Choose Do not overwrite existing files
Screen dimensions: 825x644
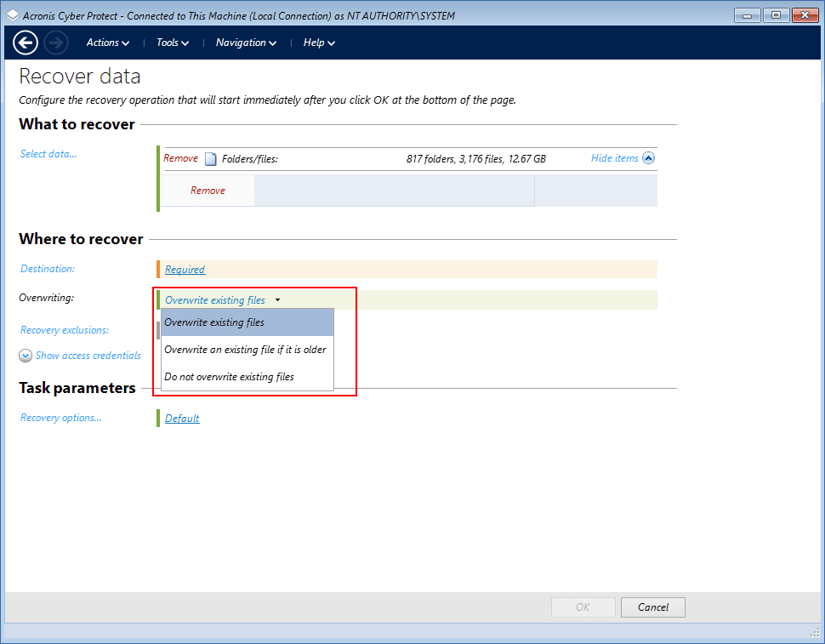coord(229,377)
